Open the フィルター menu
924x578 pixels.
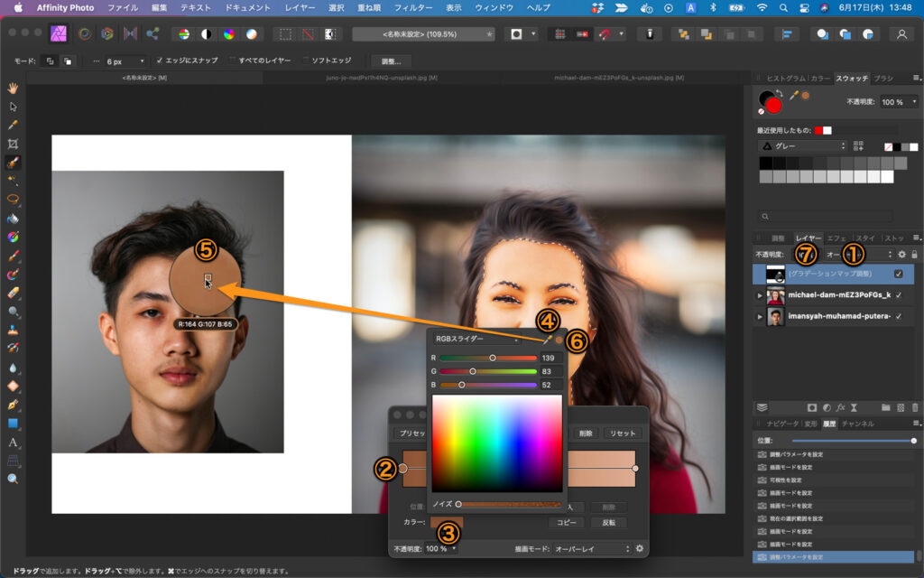coord(412,7)
